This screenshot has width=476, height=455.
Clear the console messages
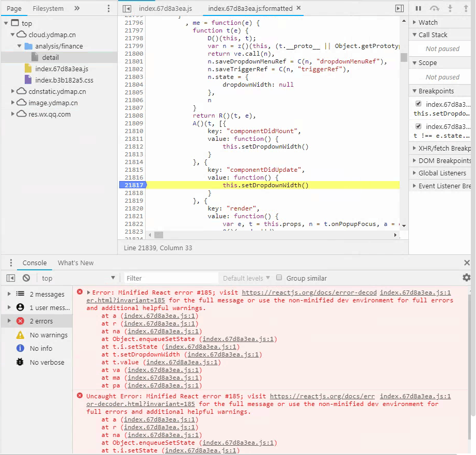click(x=26, y=278)
